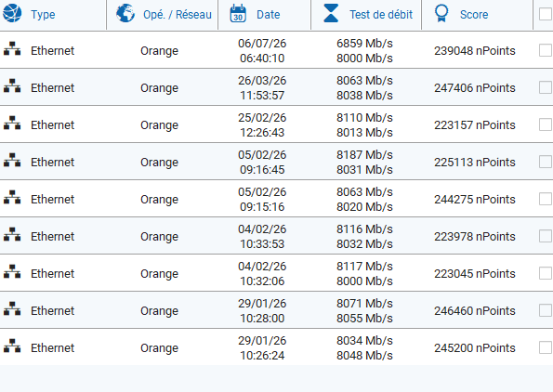This screenshot has width=553, height=392.
Task: Click the Ethernet icon of the 29/01/26 10:26:24 row
Action: (x=12, y=346)
